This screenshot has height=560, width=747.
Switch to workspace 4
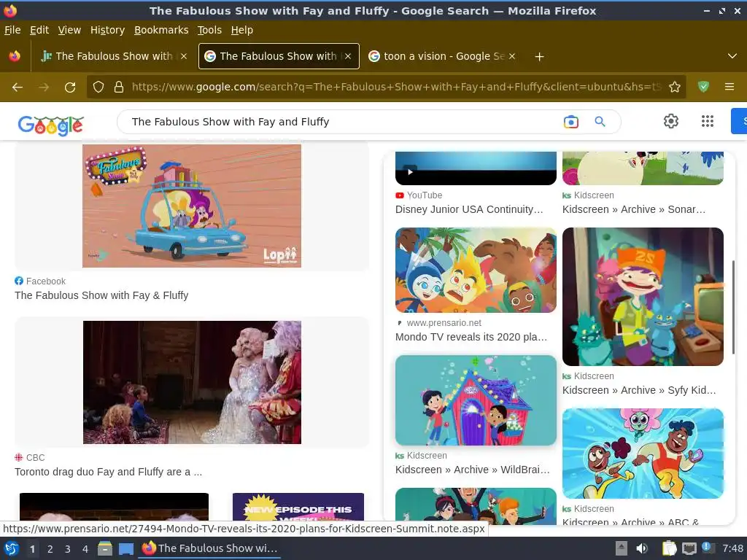(x=85, y=549)
